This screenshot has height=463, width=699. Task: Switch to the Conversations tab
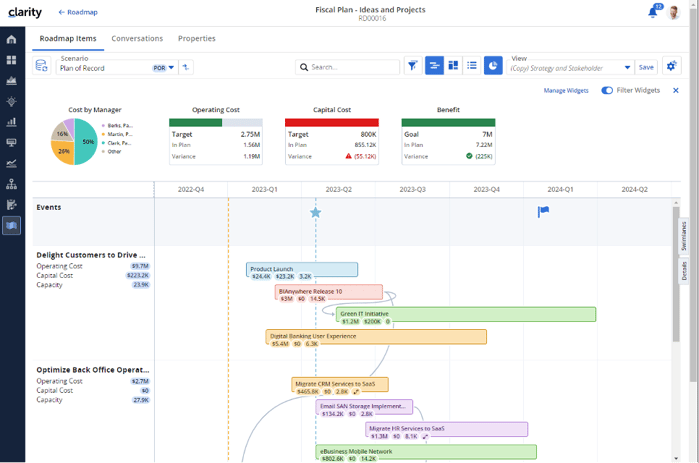(137, 38)
